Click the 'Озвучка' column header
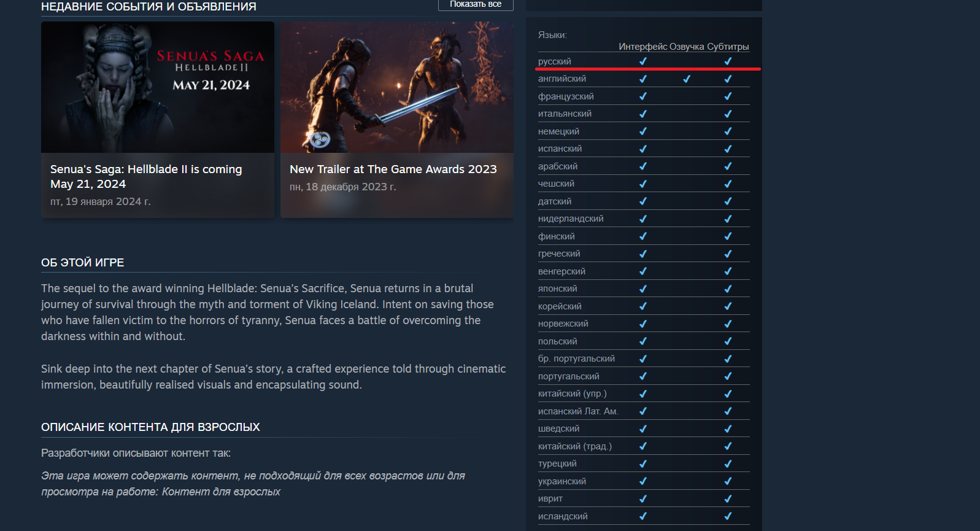 click(x=687, y=47)
